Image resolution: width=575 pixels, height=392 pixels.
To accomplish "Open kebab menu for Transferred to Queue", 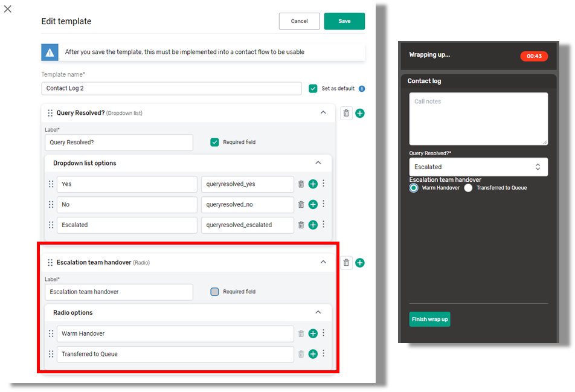I will (x=324, y=354).
